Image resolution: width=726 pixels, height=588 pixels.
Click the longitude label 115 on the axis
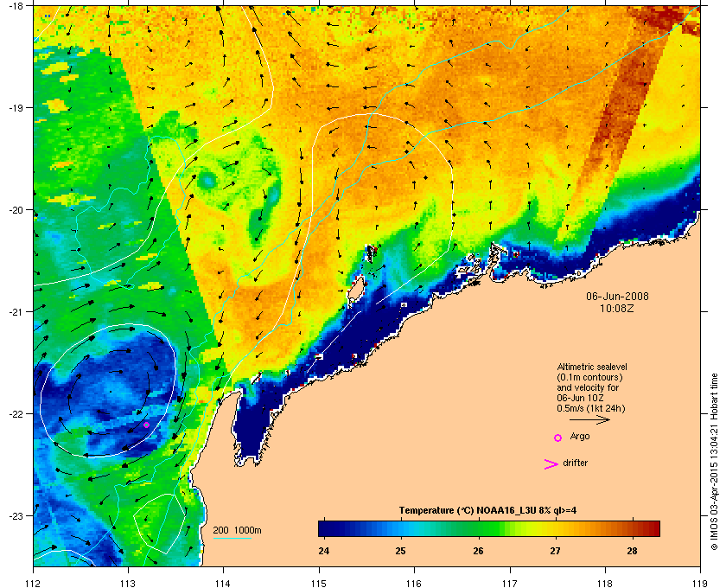coord(319,583)
